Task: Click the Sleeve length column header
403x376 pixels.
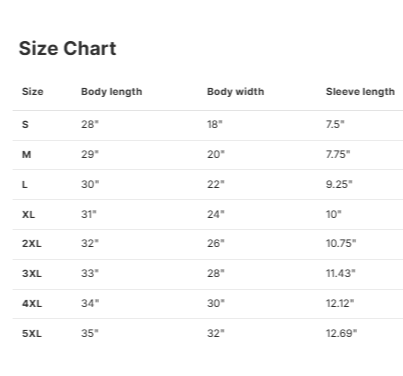Action: point(360,92)
